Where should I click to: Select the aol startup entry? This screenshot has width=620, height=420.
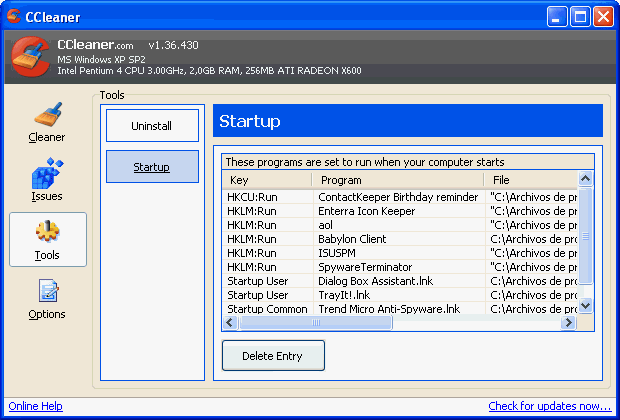click(x=325, y=225)
